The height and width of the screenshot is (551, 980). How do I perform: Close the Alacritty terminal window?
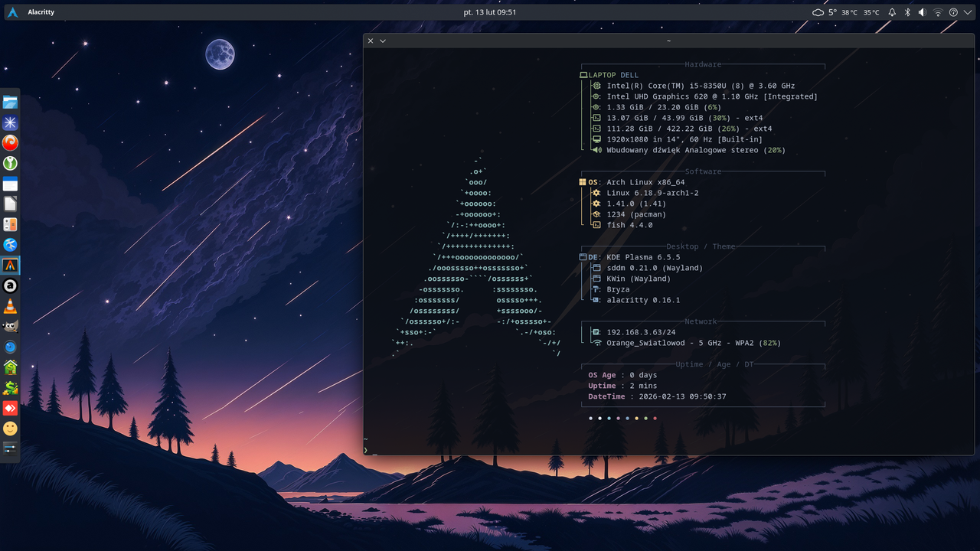371,41
